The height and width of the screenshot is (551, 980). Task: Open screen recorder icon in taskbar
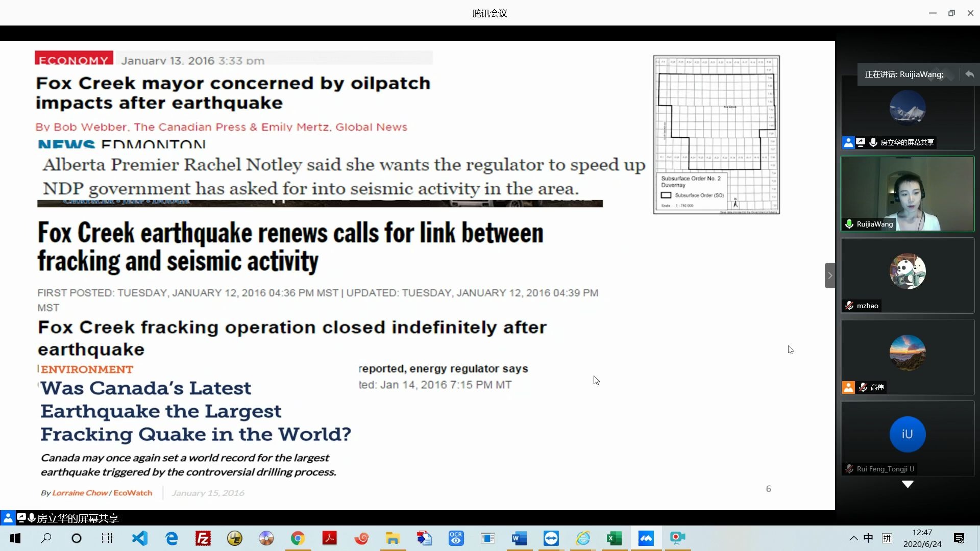tap(678, 538)
